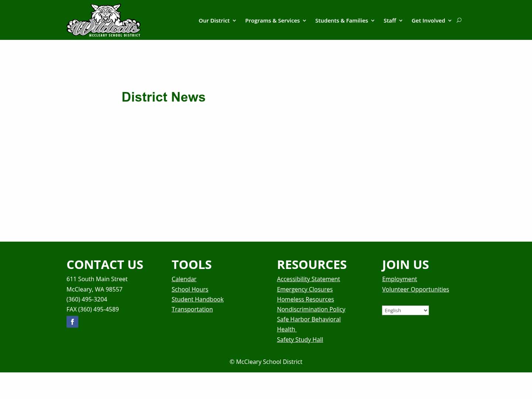Click the Accessibility Statement link

click(x=308, y=279)
